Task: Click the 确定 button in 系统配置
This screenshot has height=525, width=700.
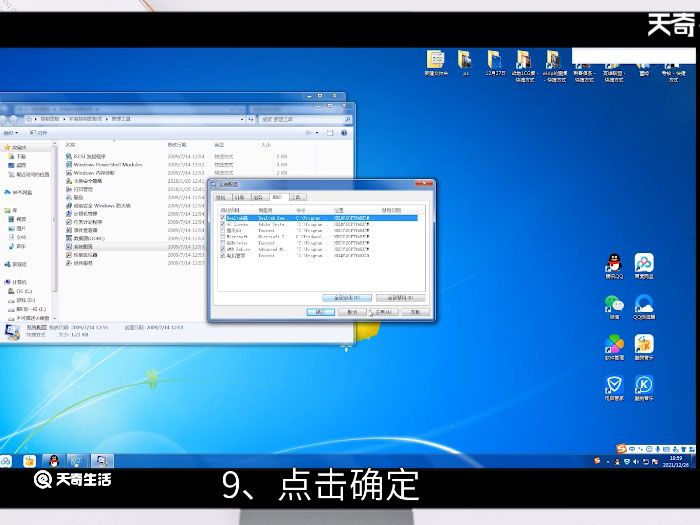Action: (x=321, y=312)
